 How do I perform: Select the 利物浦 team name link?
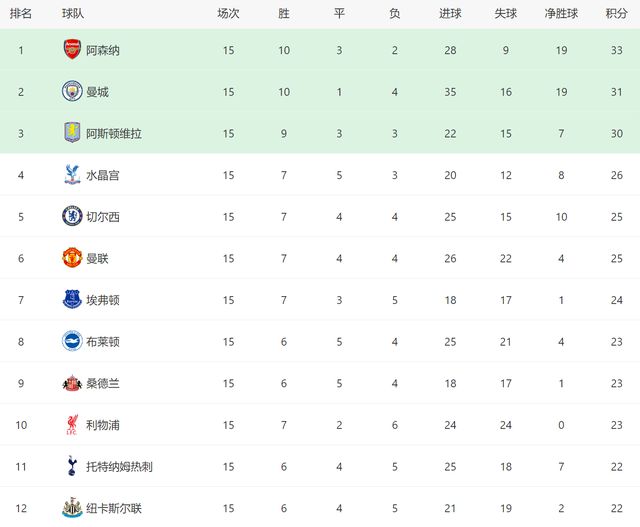point(103,425)
